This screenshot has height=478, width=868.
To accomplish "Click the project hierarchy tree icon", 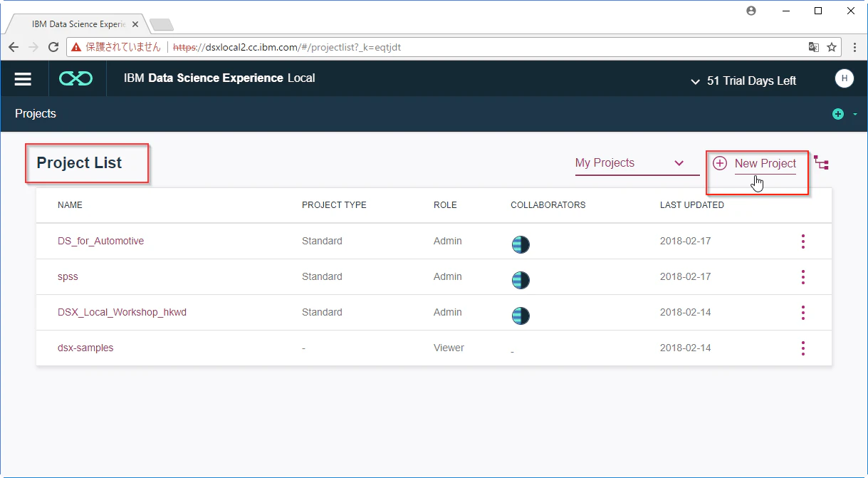I will pos(821,163).
